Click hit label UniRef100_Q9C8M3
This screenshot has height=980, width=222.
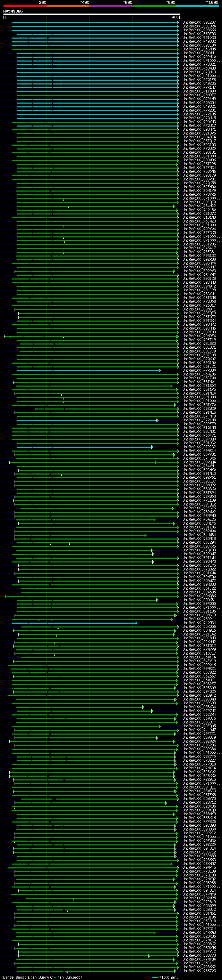199,638
